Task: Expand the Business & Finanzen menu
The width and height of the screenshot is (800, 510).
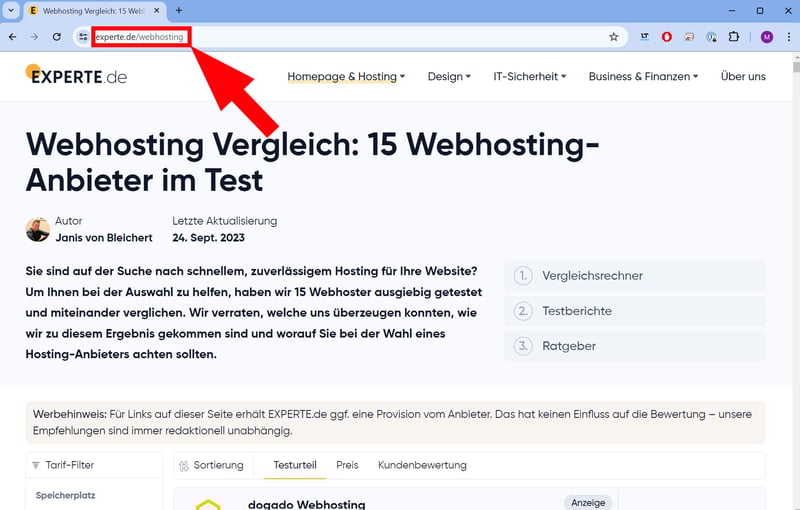Action: pyautogui.click(x=643, y=76)
